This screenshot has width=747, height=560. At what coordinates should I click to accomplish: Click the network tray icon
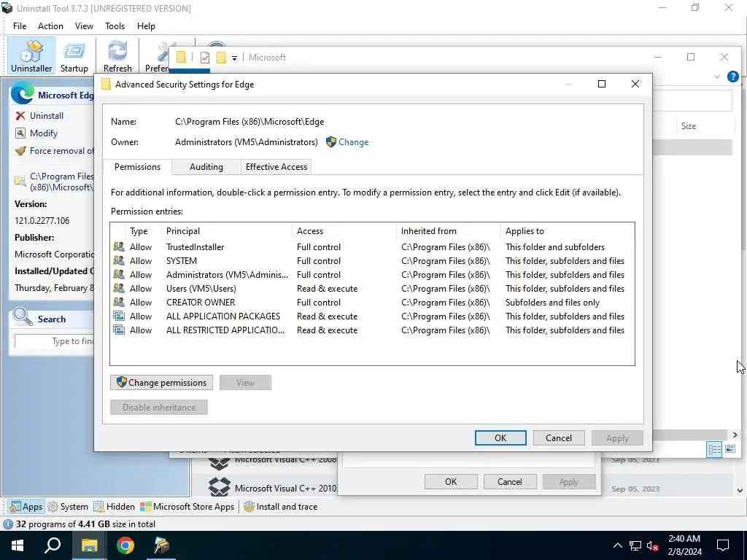coord(635,545)
